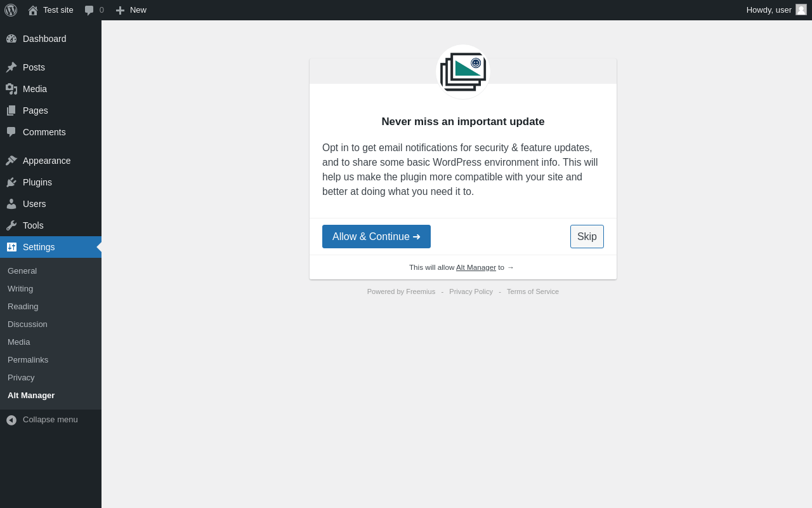
Task: Open the comments bubble icon in admin bar
Action: coord(89,10)
